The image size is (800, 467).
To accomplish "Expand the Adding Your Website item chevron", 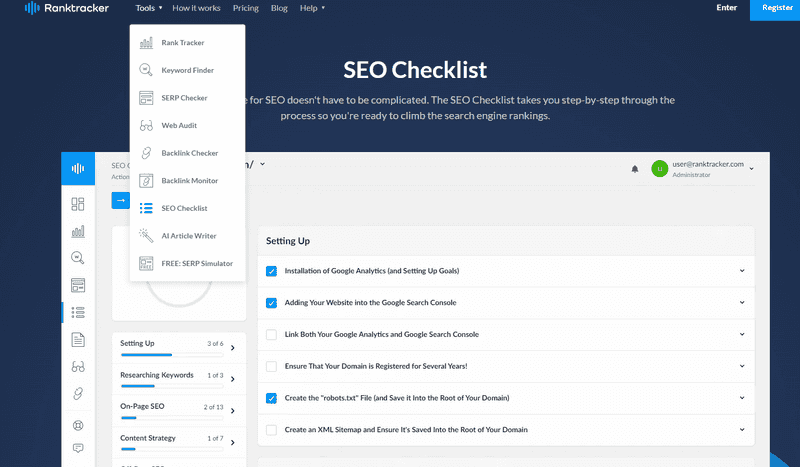I will [x=742, y=303].
